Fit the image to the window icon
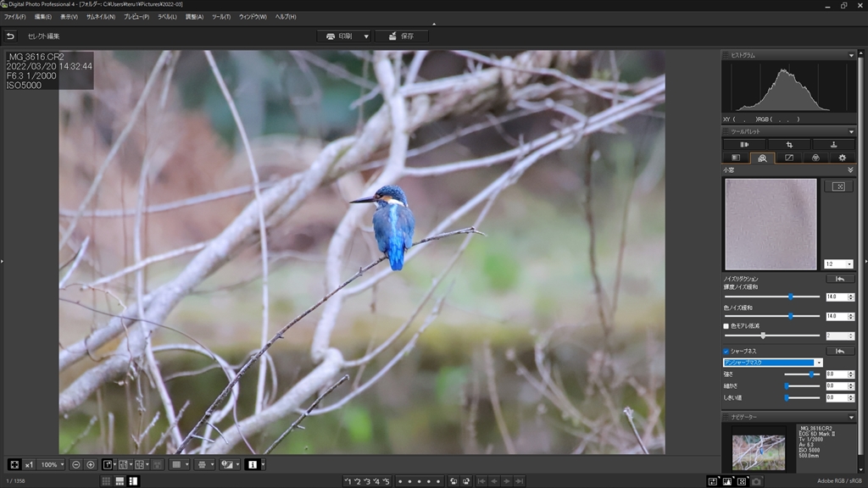Viewport: 868px width, 488px height. (14, 465)
